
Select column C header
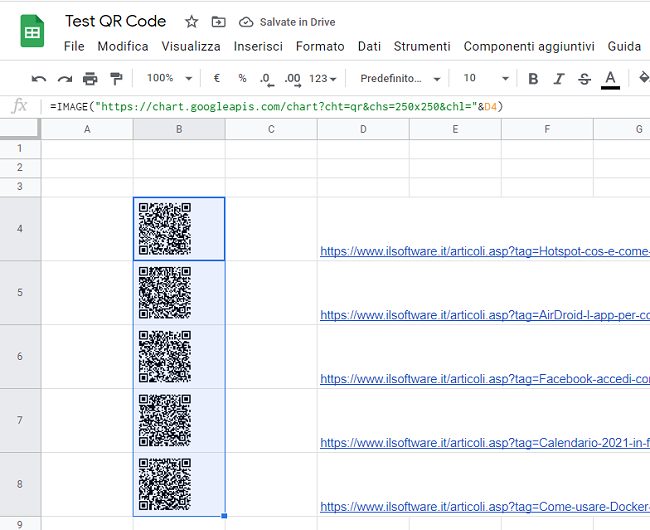(x=271, y=129)
